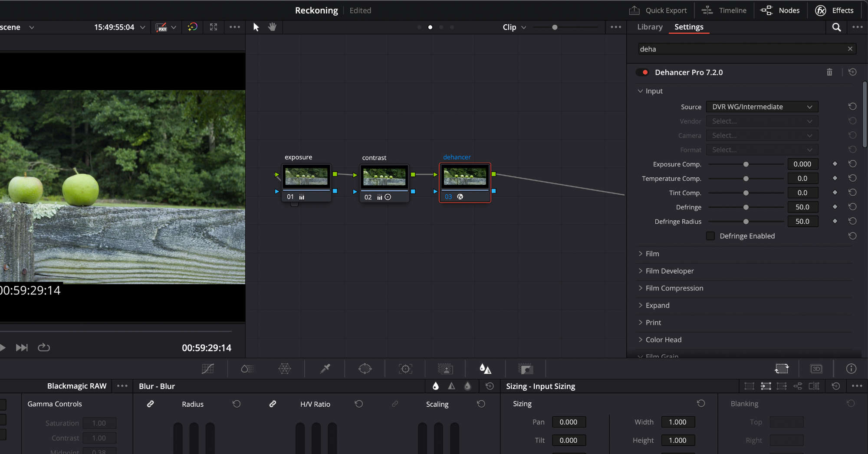Viewport: 868px width, 454px height.
Task: Open the Vendor dropdown
Action: (762, 121)
